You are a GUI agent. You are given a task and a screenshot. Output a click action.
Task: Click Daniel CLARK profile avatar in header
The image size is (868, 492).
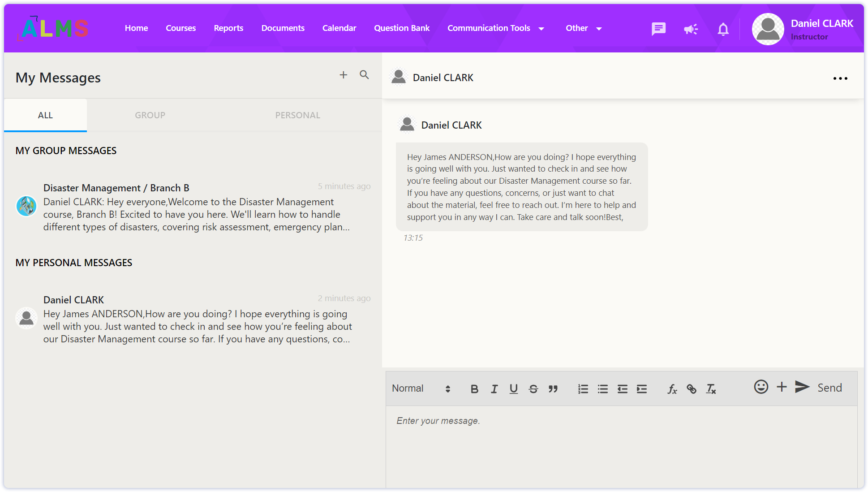[x=768, y=29]
